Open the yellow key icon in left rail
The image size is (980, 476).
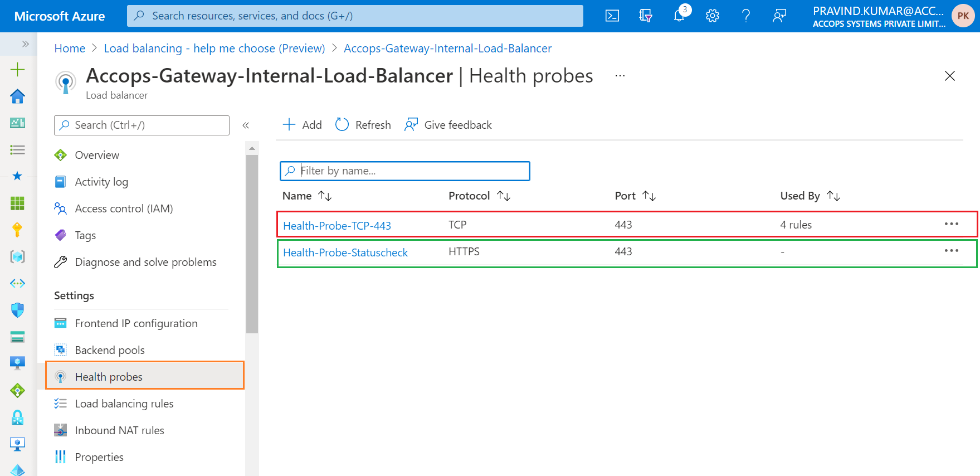(17, 230)
